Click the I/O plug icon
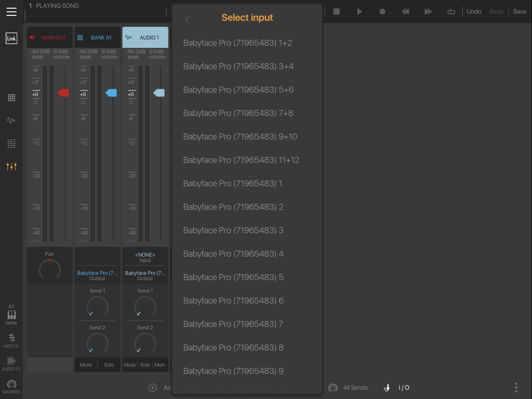 [387, 388]
